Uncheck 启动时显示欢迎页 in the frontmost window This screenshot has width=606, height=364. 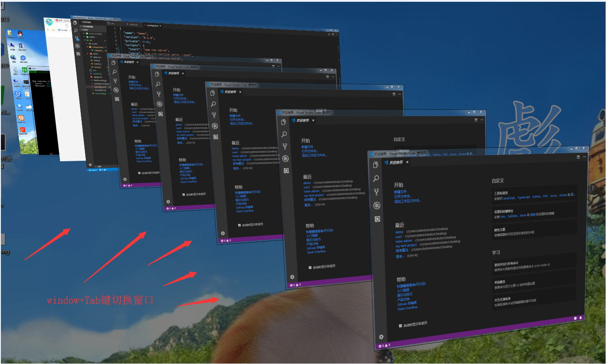coord(400,325)
